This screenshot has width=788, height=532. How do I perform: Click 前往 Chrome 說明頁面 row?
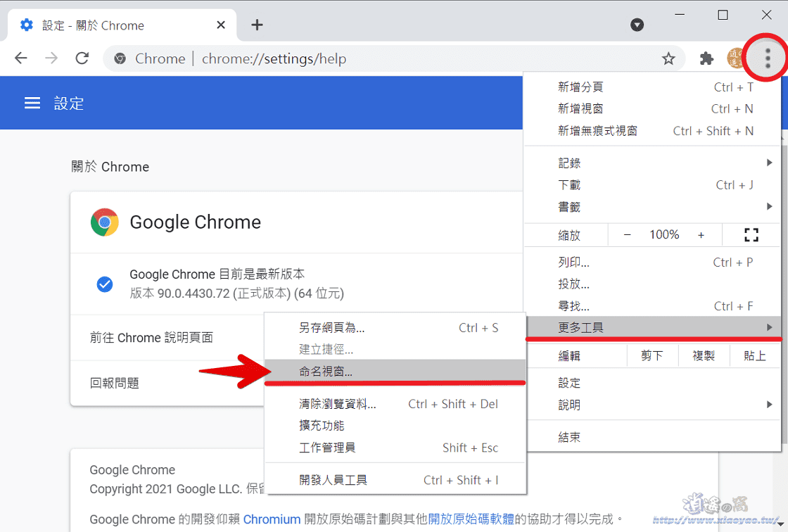tap(167, 337)
